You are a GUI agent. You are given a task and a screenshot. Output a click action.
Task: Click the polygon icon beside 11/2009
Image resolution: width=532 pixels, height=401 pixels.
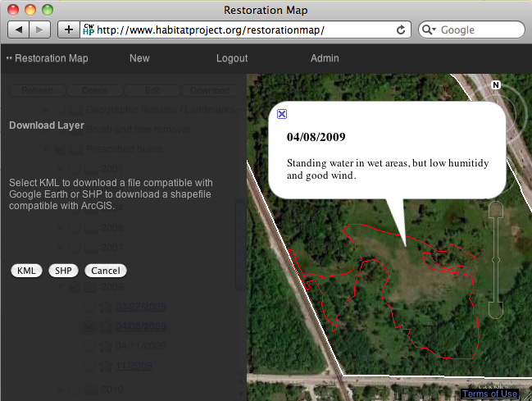coord(105,366)
